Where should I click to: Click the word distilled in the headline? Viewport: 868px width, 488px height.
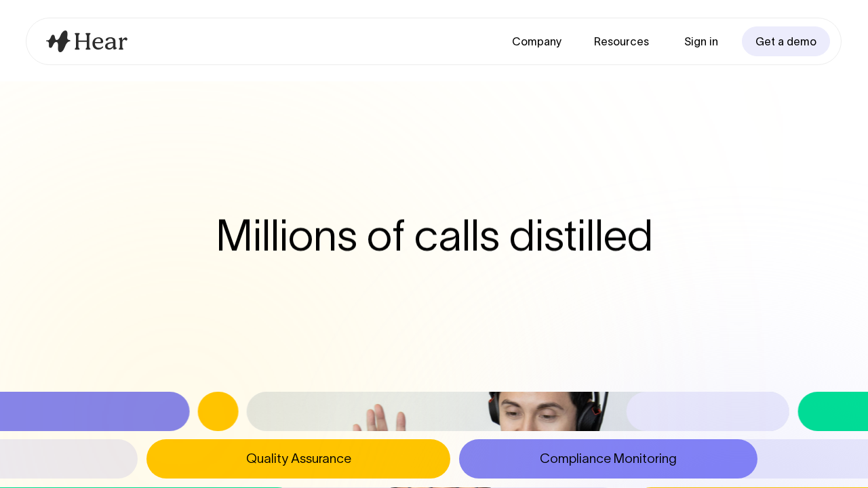point(580,236)
